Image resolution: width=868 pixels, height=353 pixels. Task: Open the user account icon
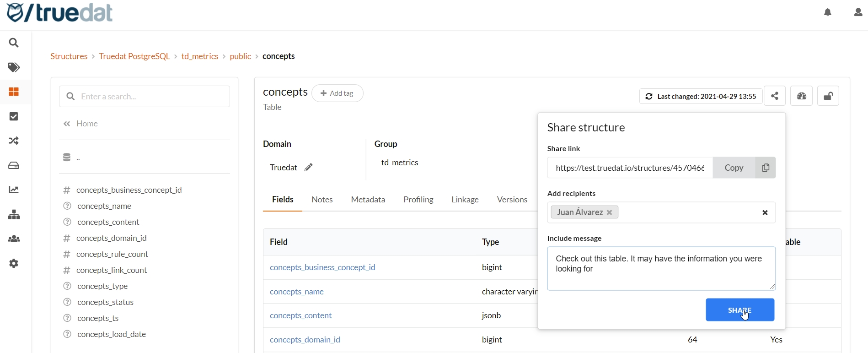(858, 12)
